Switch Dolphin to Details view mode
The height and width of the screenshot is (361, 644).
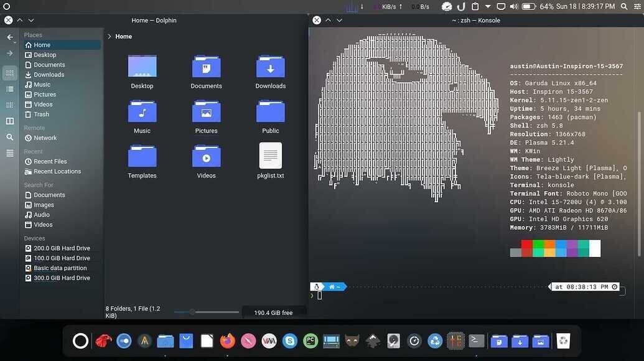click(10, 105)
